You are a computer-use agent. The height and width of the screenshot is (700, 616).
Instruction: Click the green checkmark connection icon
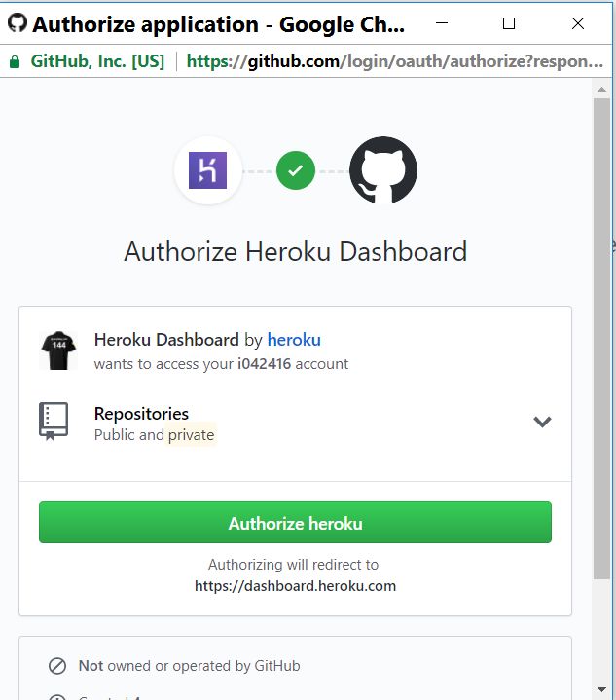tap(296, 170)
